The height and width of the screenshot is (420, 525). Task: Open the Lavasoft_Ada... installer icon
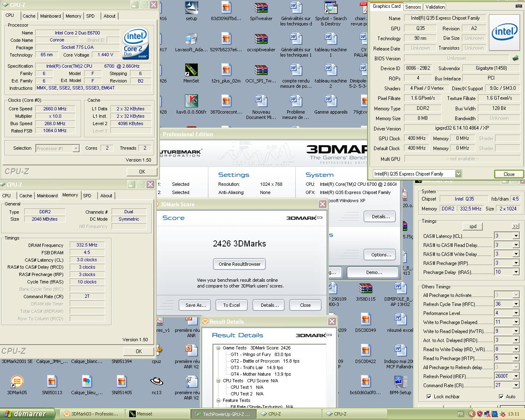click(x=191, y=39)
